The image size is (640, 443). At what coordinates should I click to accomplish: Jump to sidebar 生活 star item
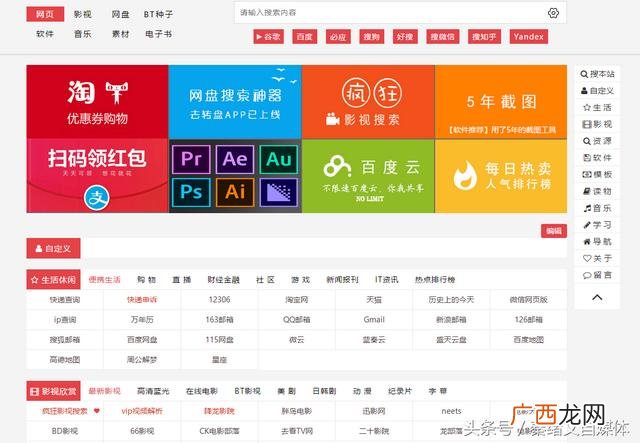tap(597, 107)
